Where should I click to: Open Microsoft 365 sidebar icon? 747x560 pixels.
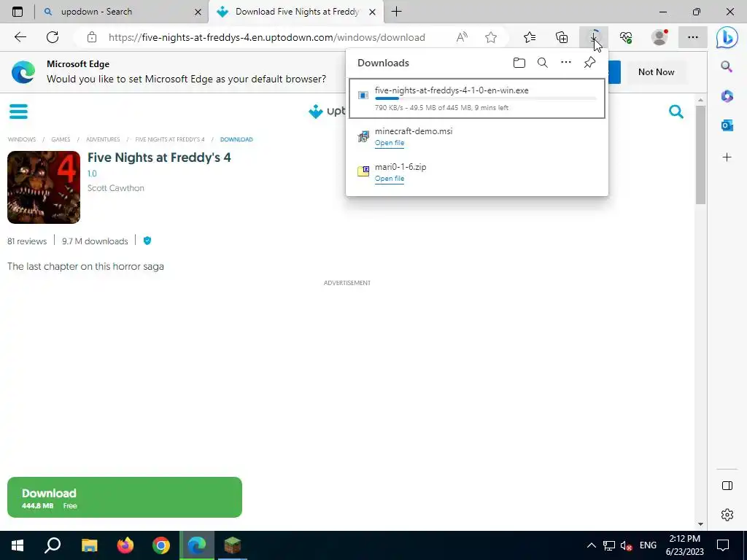point(727,96)
